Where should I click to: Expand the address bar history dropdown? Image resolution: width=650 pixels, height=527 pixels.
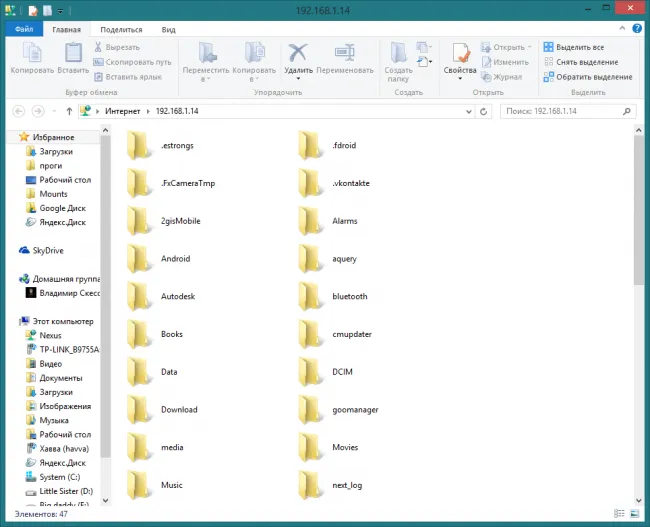pyautogui.click(x=468, y=111)
